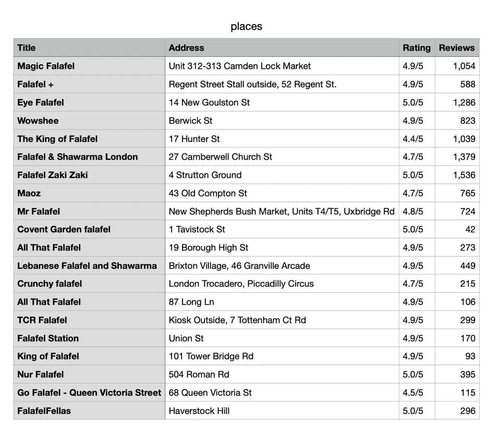The width and height of the screenshot is (495, 448).
Task: Select the Falafel Zaki Zaki cell
Action: tap(89, 175)
